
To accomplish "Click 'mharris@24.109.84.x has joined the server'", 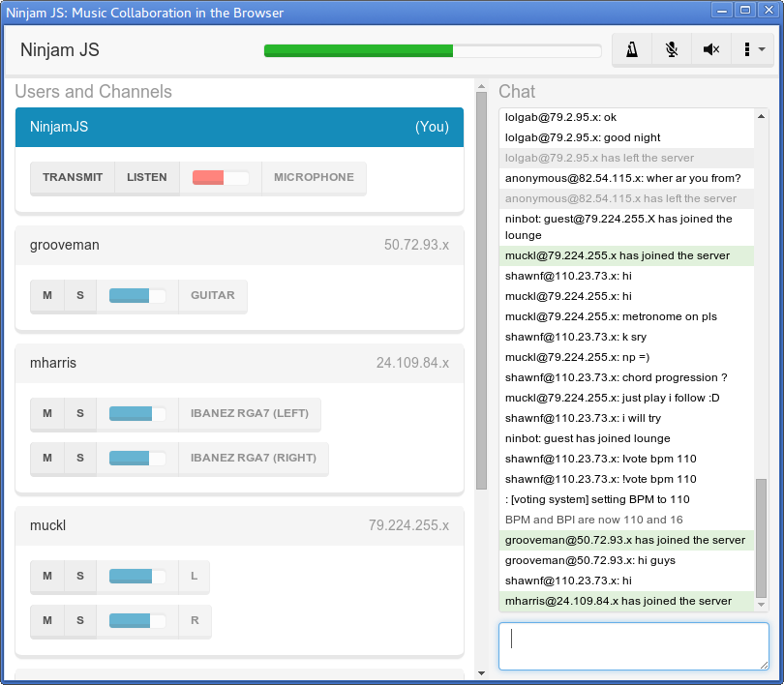I will (x=626, y=601).
